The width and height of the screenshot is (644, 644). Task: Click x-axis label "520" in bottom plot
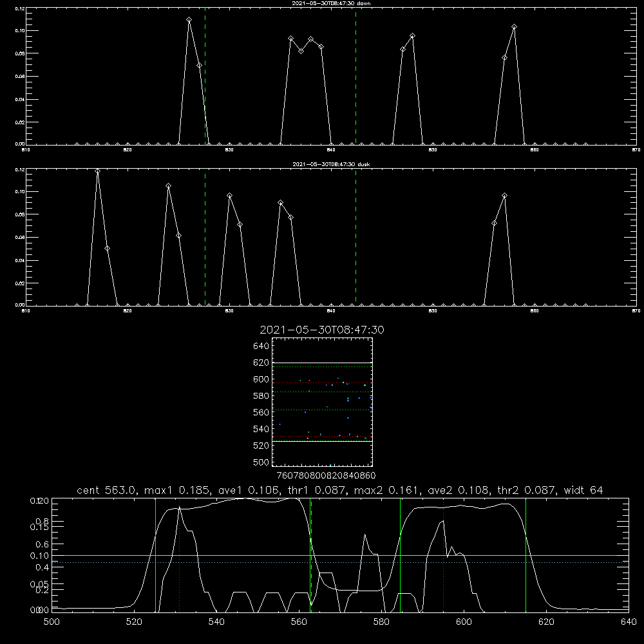134,622
